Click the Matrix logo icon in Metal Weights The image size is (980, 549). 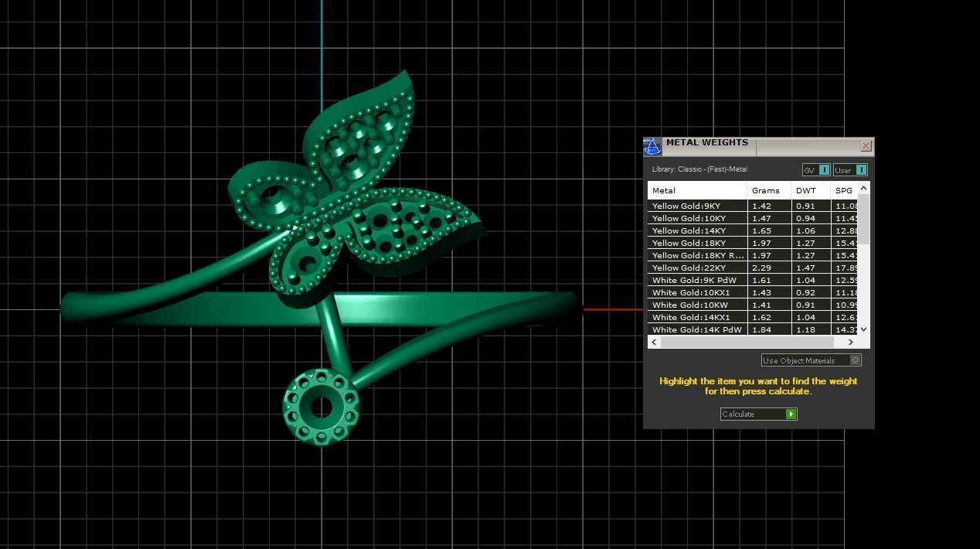[652, 146]
